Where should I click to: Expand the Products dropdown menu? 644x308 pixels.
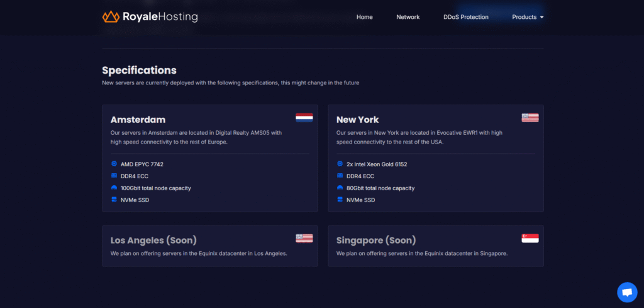[528, 17]
